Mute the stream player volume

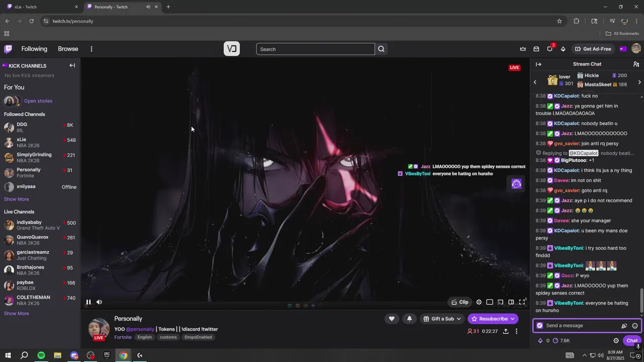click(x=99, y=302)
